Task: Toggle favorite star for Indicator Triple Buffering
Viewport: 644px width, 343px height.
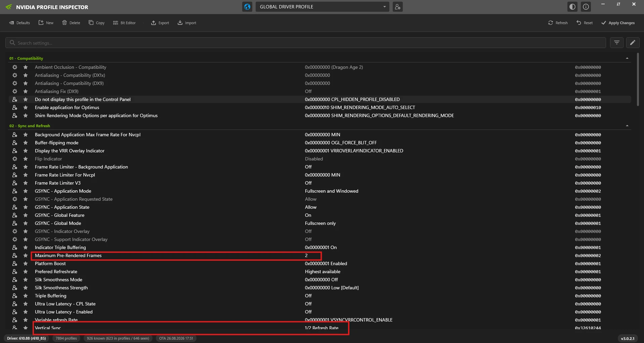Action: [x=26, y=247]
